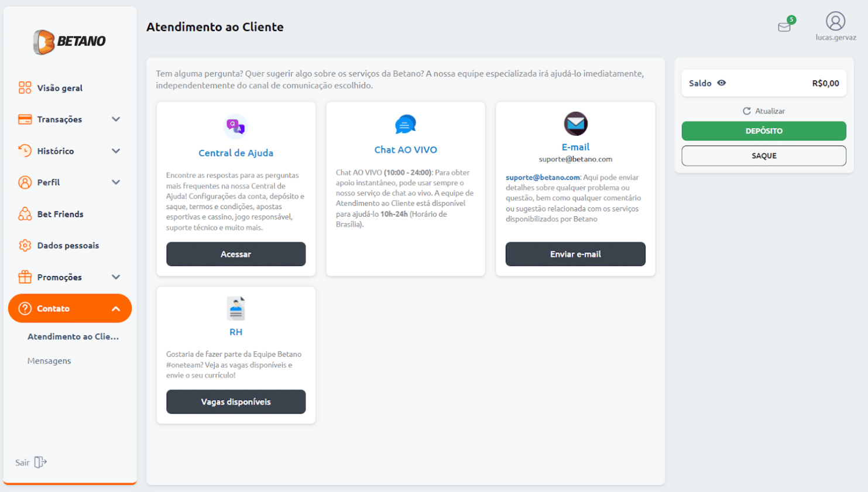Click the Transações sidebar label

(60, 119)
